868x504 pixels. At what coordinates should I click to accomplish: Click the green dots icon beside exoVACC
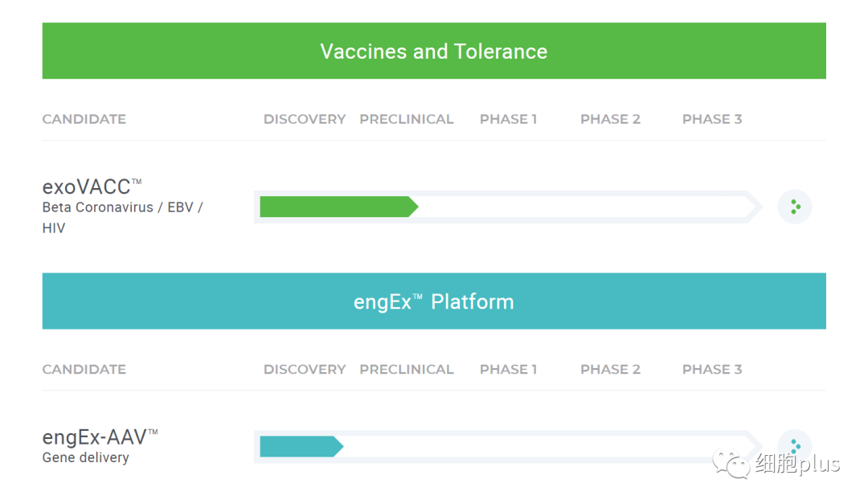point(794,207)
